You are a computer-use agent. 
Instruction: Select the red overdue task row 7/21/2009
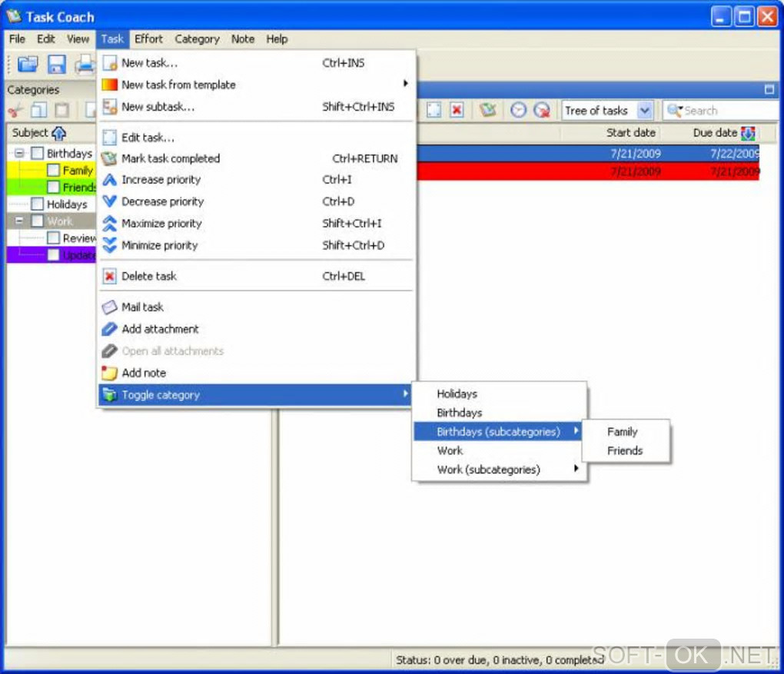(x=588, y=171)
